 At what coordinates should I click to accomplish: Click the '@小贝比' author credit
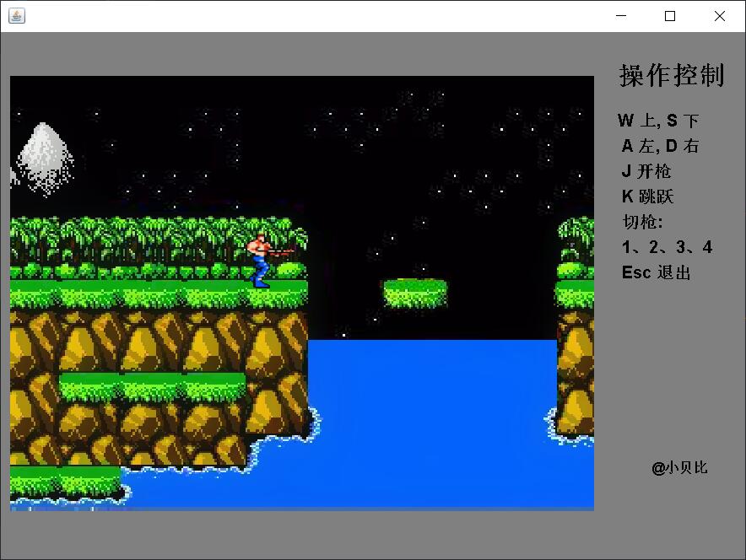pyautogui.click(x=679, y=468)
